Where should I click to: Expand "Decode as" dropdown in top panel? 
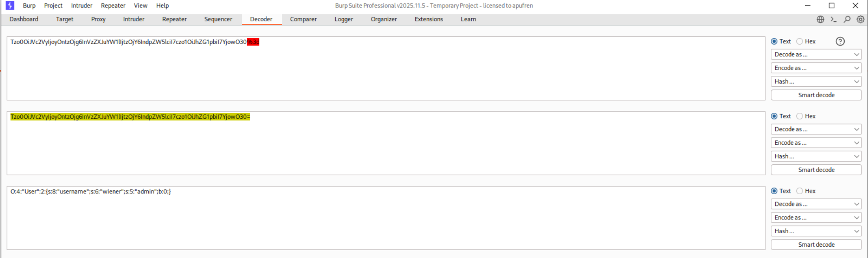(x=816, y=55)
